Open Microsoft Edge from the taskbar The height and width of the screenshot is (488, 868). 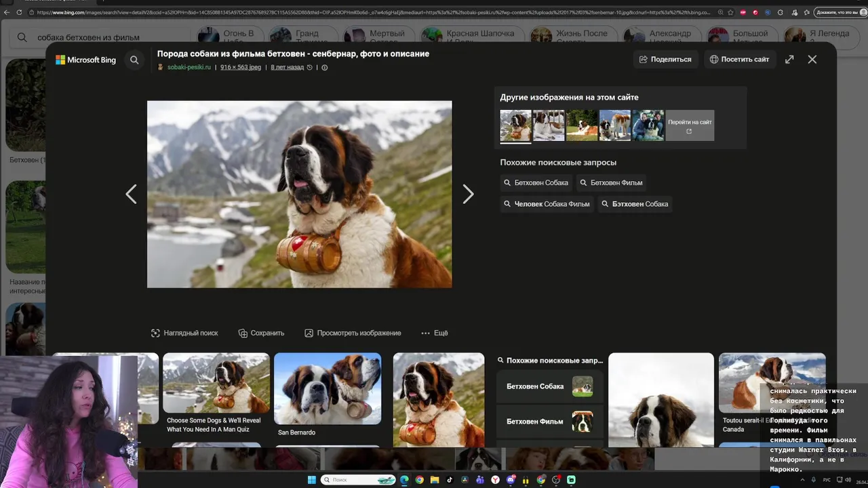tap(405, 480)
